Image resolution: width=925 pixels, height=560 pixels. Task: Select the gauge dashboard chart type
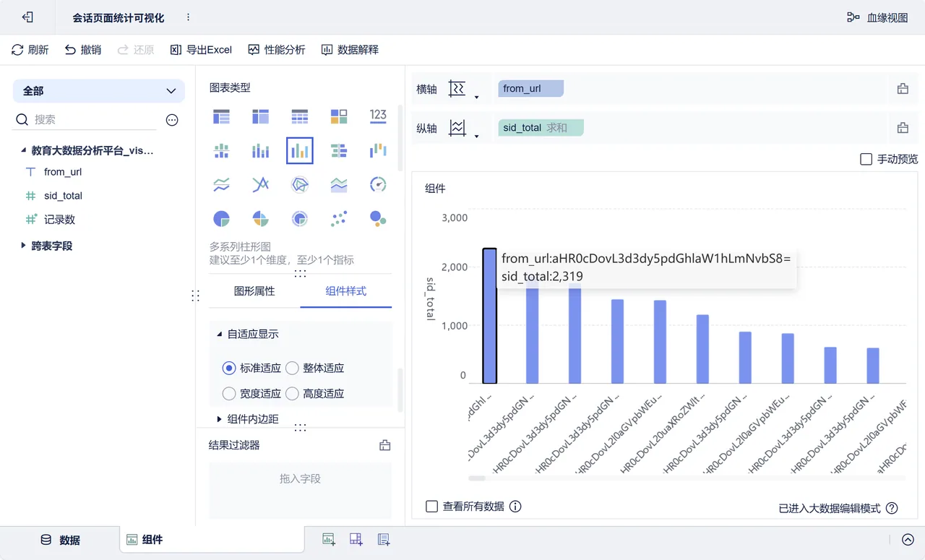pos(378,185)
